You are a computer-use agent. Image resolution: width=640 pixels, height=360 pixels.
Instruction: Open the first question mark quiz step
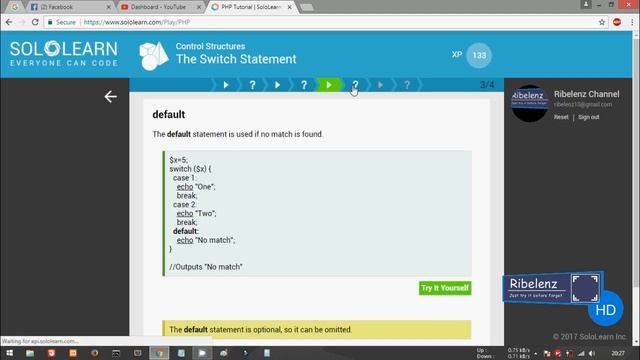(252, 85)
